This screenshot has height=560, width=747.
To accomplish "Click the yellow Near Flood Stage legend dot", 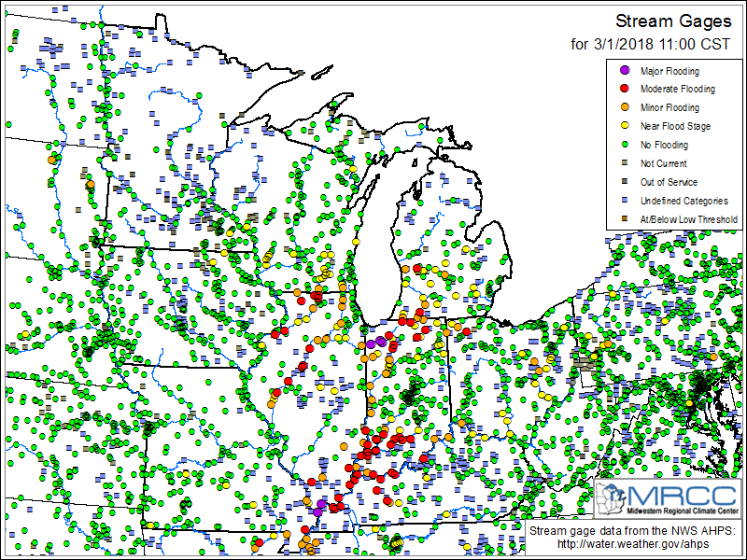I will 625,126.
